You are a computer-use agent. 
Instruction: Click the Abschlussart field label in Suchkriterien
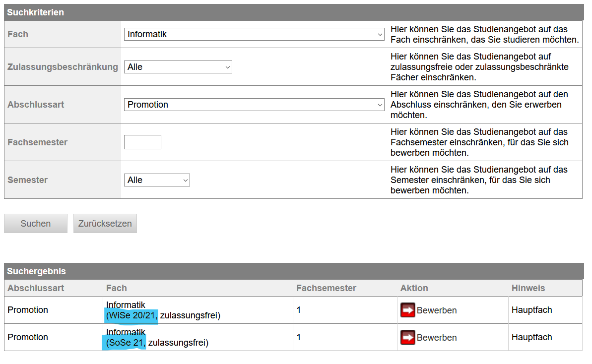tap(36, 105)
